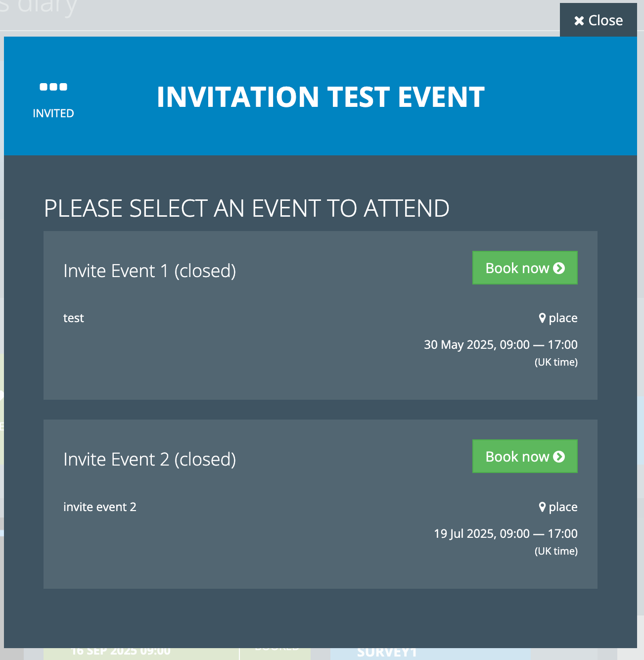Click location pin for Invite Event 1

542,318
